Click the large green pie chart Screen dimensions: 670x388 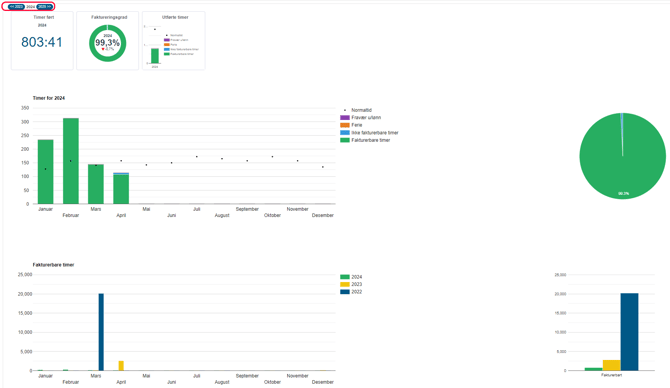pos(623,156)
